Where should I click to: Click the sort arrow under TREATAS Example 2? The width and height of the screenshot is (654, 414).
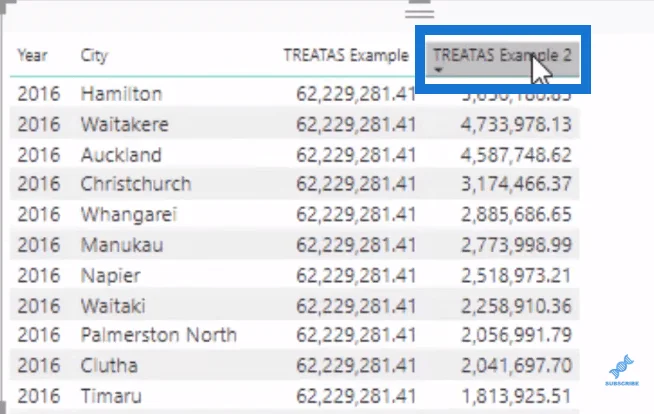click(x=438, y=70)
